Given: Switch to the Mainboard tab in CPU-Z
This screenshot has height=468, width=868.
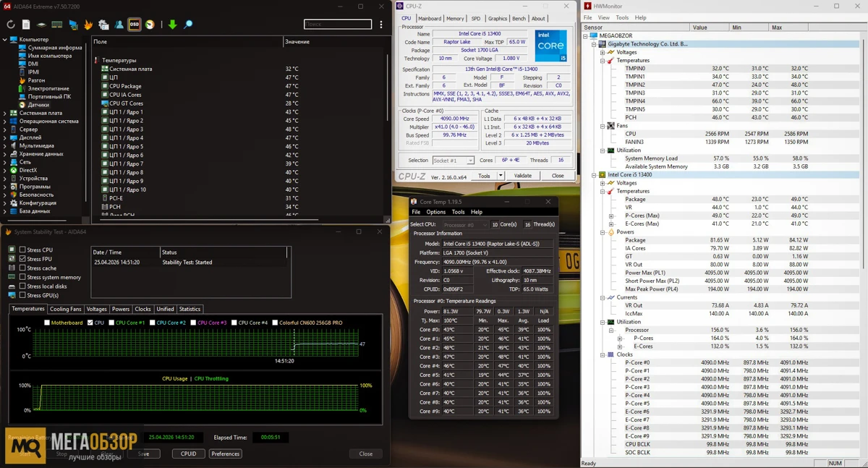Looking at the screenshot, I should (x=429, y=19).
